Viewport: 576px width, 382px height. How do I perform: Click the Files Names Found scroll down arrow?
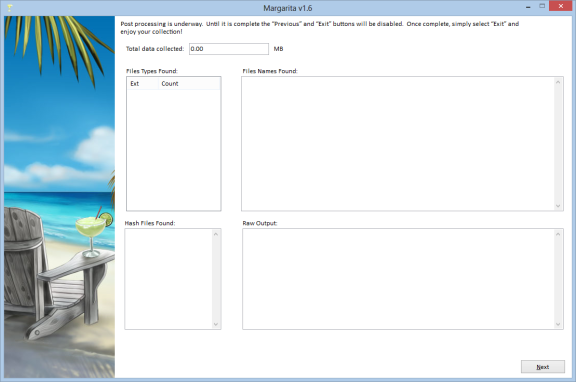pos(558,206)
